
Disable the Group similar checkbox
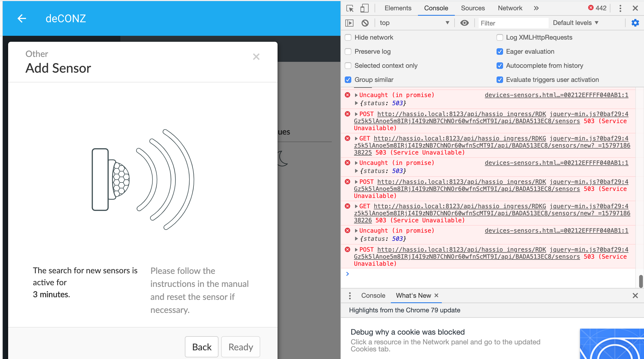click(x=348, y=79)
